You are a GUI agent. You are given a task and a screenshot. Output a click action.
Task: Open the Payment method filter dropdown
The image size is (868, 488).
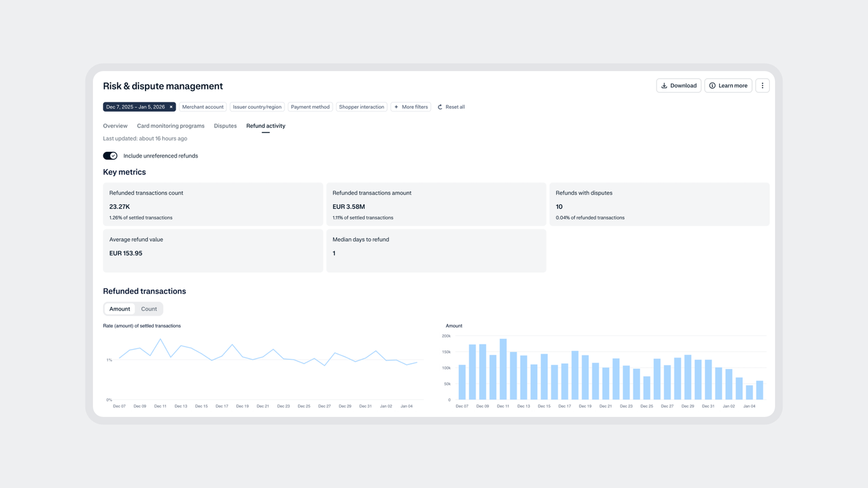tap(310, 106)
